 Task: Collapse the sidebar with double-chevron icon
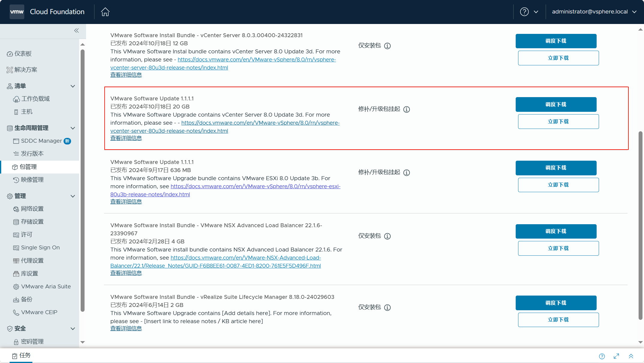pyautogui.click(x=76, y=31)
